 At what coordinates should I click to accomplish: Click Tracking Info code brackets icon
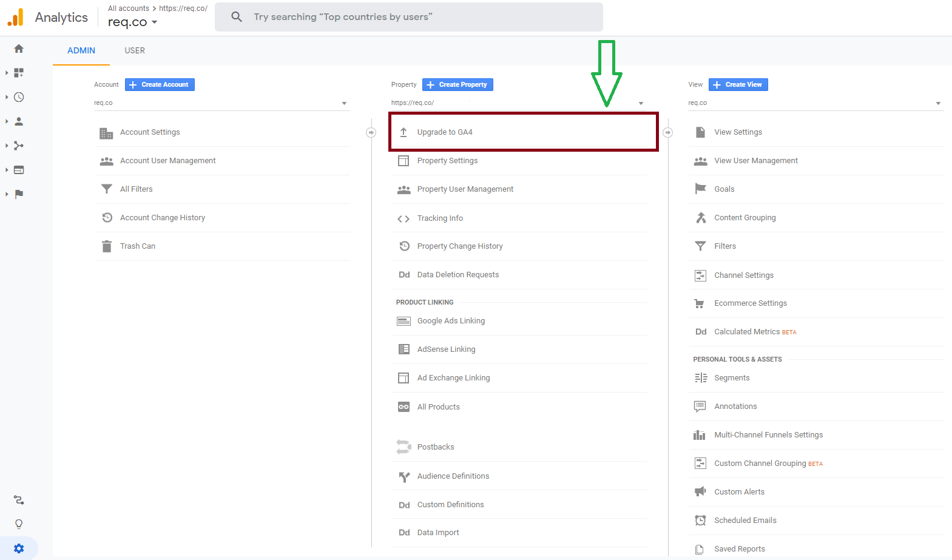click(403, 218)
